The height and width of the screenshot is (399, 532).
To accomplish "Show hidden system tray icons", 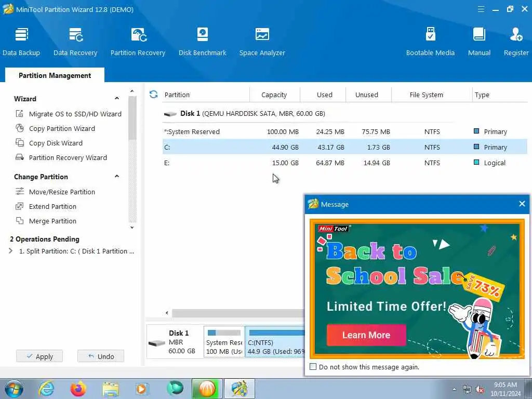I will click(x=454, y=390).
